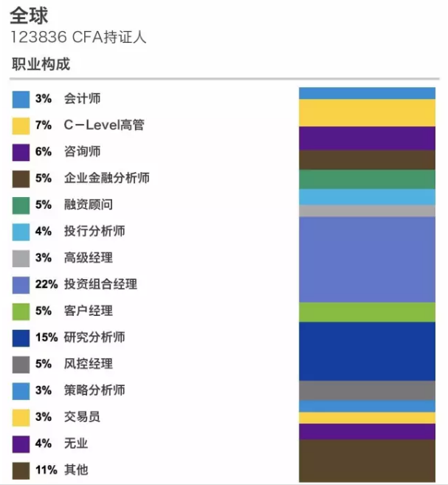This screenshot has height=485, width=448.
Task: Click the largest 22% segment in the stacked bar
Action: point(367,259)
